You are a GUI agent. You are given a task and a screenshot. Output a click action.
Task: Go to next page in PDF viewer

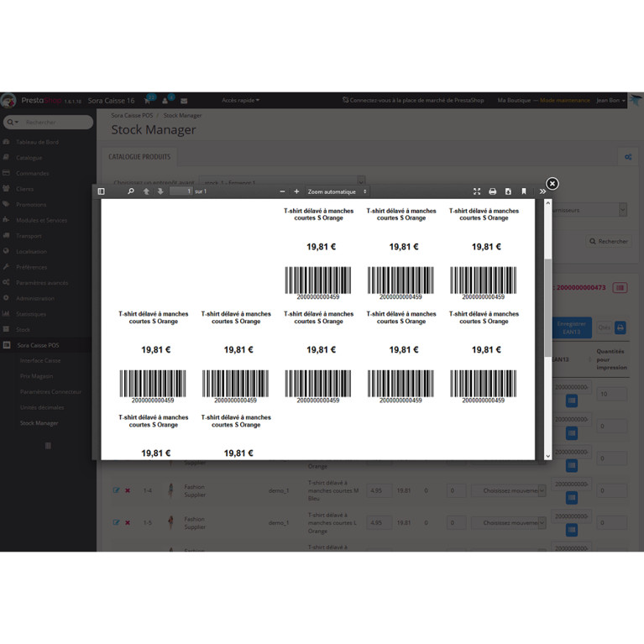pyautogui.click(x=160, y=191)
